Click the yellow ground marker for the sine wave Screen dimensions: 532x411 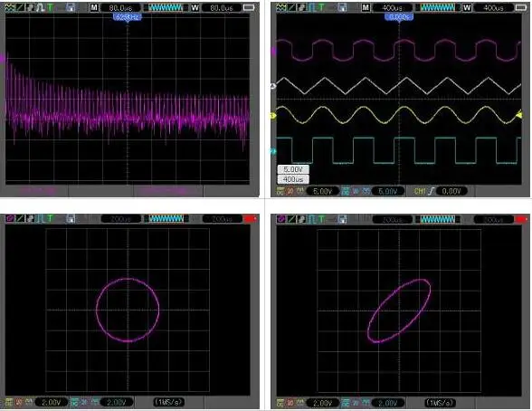coord(273,116)
